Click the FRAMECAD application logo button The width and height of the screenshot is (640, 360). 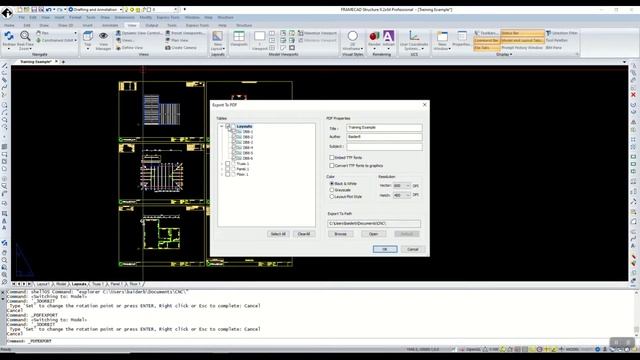pos(7,13)
